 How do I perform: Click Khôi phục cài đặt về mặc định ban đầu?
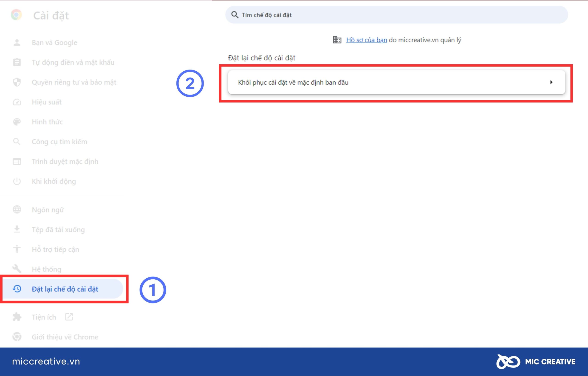click(396, 82)
